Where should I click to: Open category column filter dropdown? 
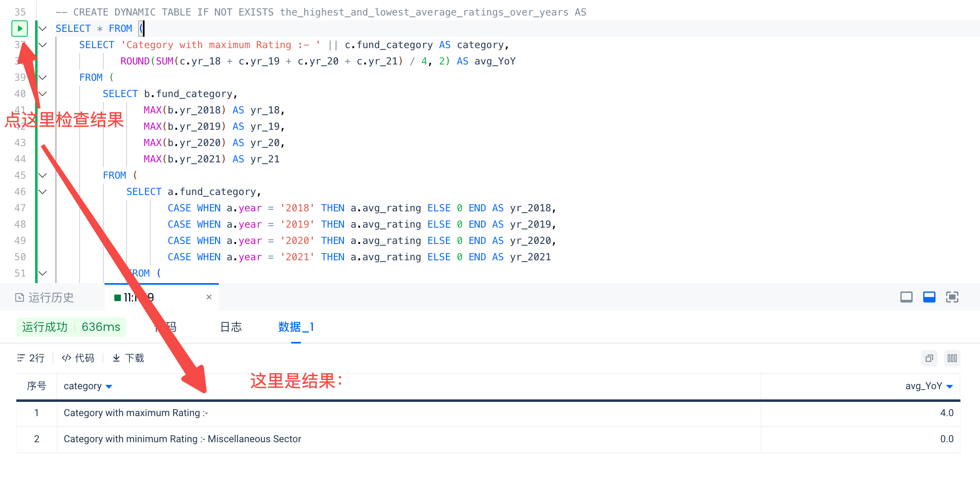tap(109, 386)
